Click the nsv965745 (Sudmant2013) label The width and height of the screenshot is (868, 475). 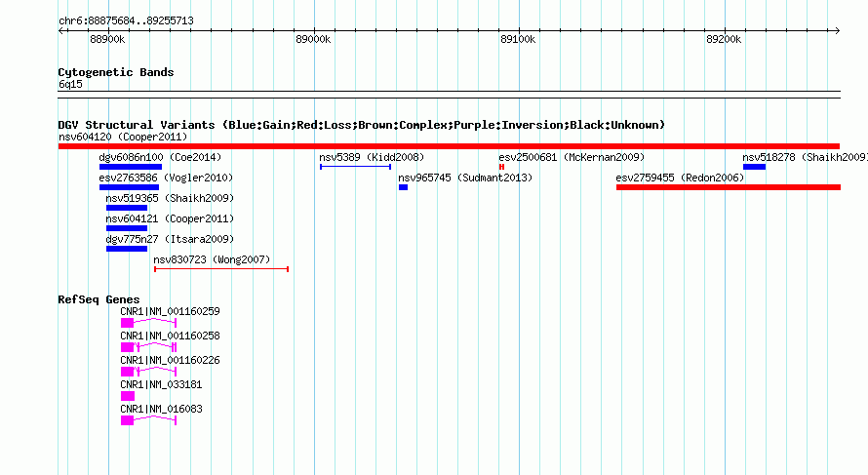click(x=465, y=178)
